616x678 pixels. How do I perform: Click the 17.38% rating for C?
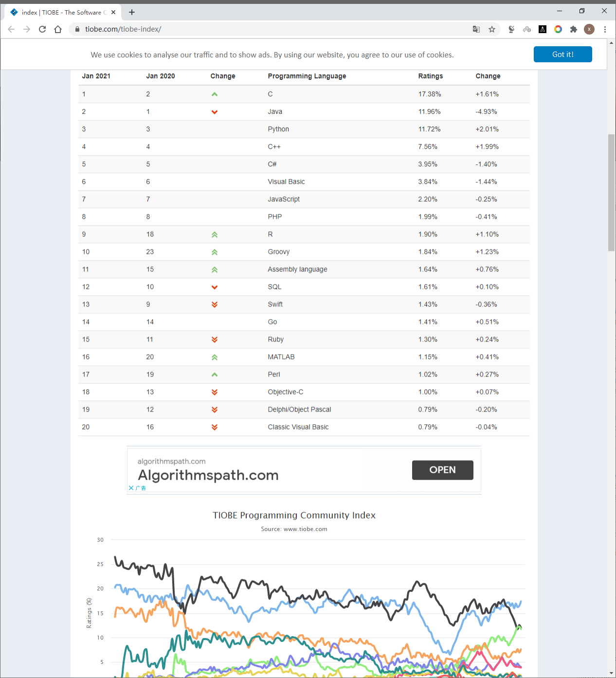430,94
